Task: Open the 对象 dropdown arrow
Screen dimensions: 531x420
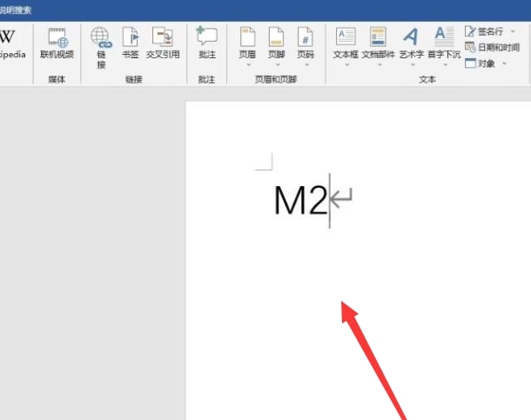Action: click(x=504, y=63)
